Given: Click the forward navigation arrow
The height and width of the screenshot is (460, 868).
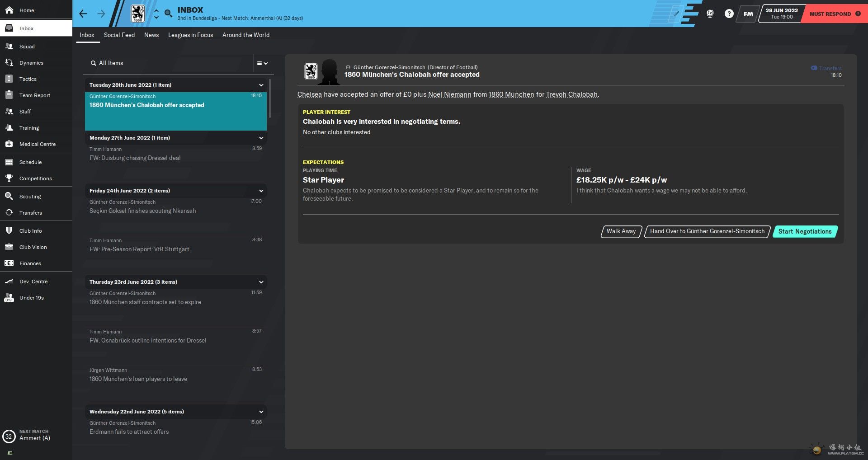Looking at the screenshot, I should 101,14.
